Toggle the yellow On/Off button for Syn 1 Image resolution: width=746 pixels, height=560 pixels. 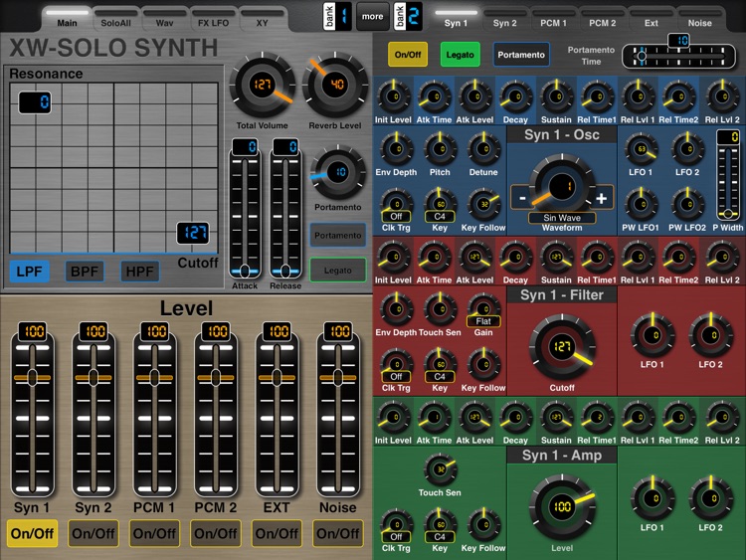pyautogui.click(x=408, y=55)
